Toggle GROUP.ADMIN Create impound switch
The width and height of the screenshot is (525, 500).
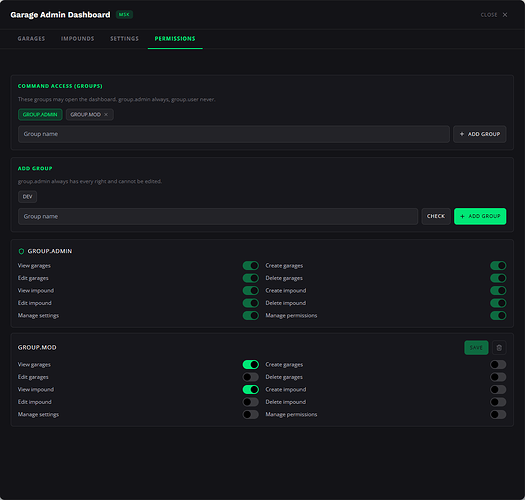pos(498,290)
